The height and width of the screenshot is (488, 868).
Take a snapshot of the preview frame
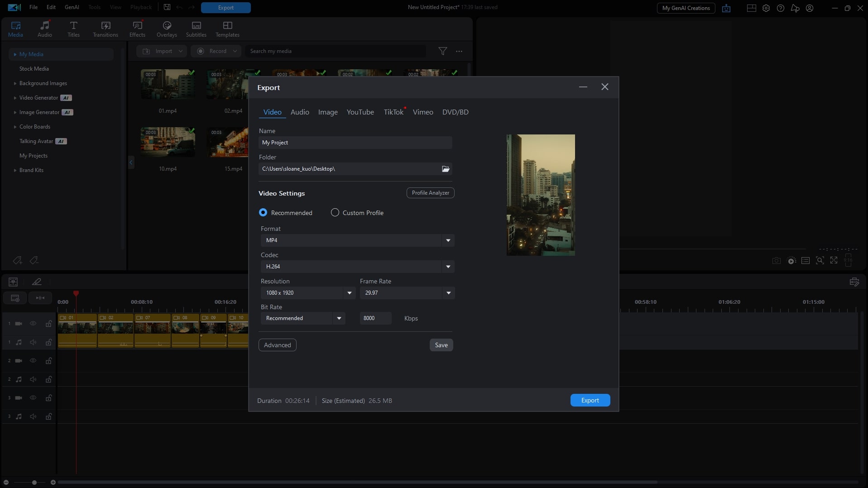tap(776, 260)
